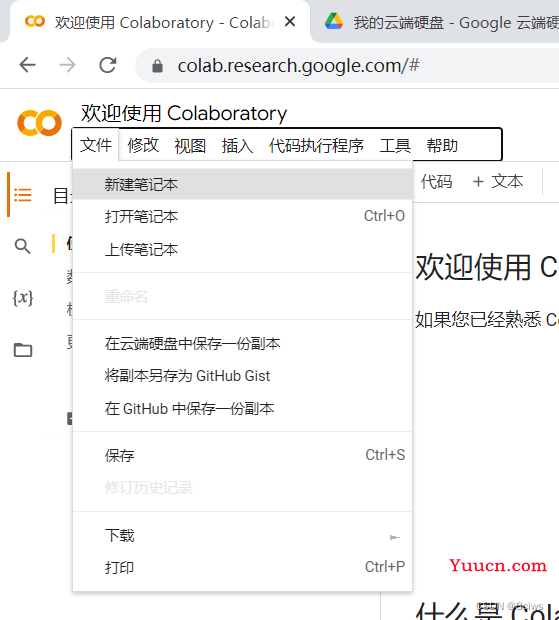This screenshot has width=559, height=620.
Task: Reload the page with refresh icon
Action: pos(108,65)
